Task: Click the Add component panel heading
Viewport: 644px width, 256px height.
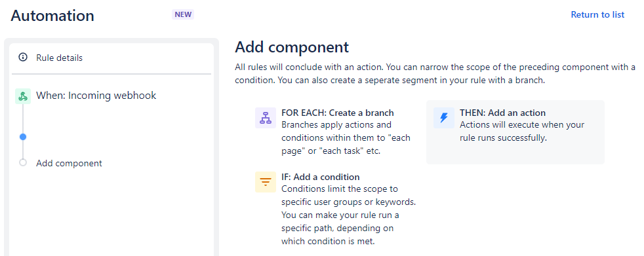Action: [x=292, y=47]
